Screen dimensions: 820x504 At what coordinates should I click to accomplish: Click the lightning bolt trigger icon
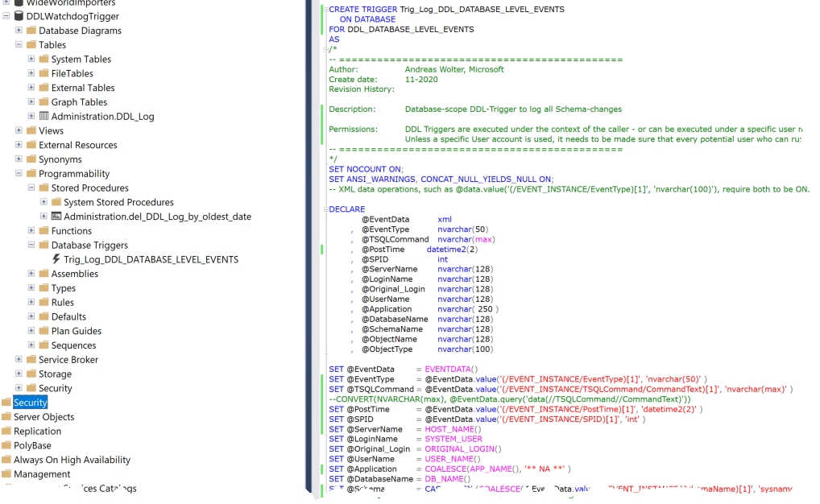coord(56,258)
